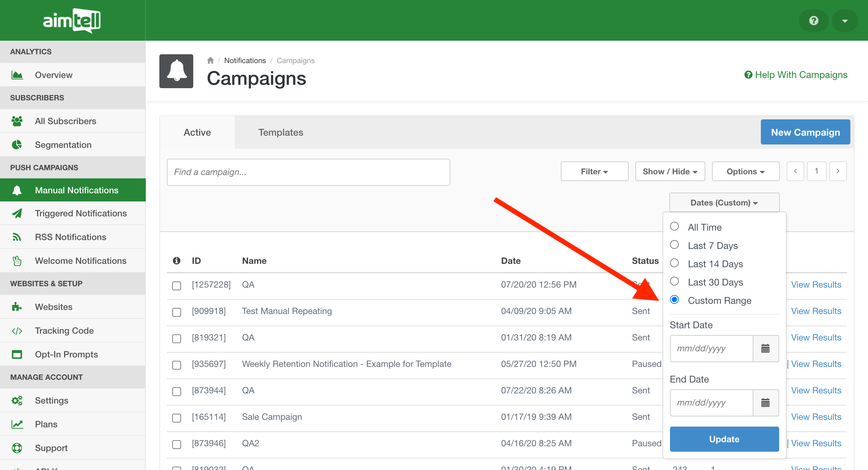
Task: Click the Find a campaign search field
Action: click(308, 172)
